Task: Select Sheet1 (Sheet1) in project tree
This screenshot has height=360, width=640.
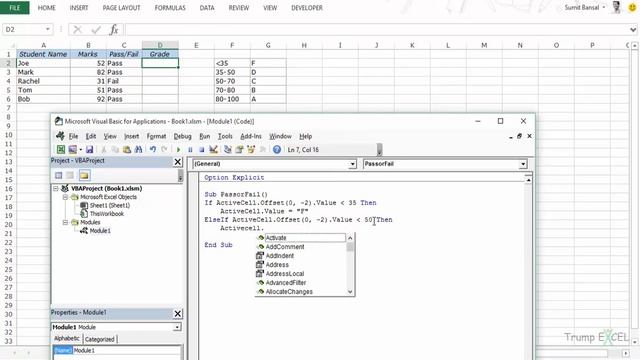Action: click(110, 205)
